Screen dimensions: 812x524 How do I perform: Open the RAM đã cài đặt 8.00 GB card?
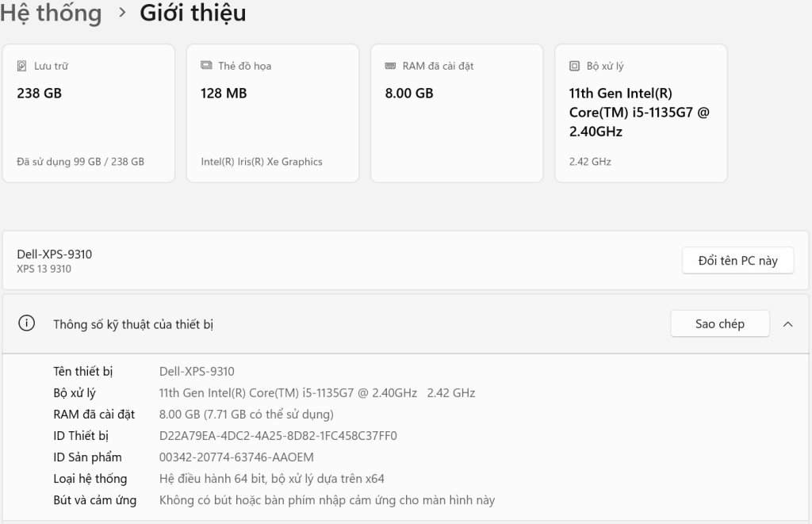pyautogui.click(x=457, y=113)
